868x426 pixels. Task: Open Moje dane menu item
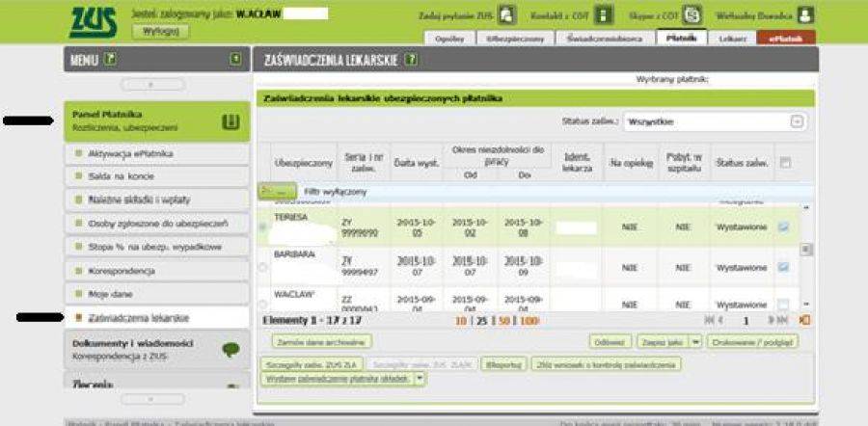coord(156,294)
